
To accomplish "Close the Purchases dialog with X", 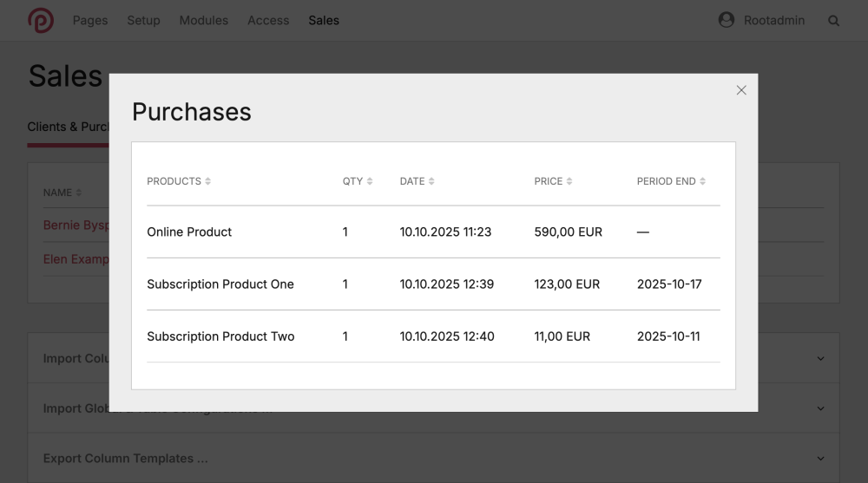I will point(741,90).
